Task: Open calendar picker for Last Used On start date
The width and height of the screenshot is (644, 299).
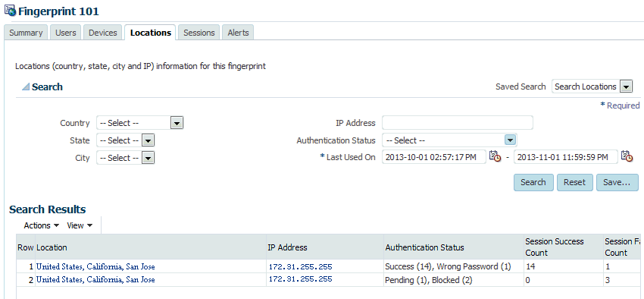Action: tap(496, 156)
